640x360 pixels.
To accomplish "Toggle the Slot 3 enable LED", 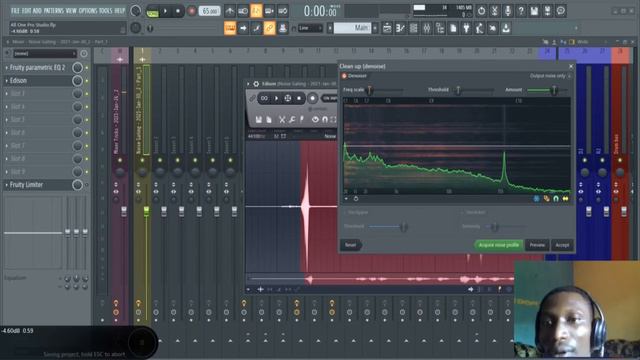I will (87, 94).
